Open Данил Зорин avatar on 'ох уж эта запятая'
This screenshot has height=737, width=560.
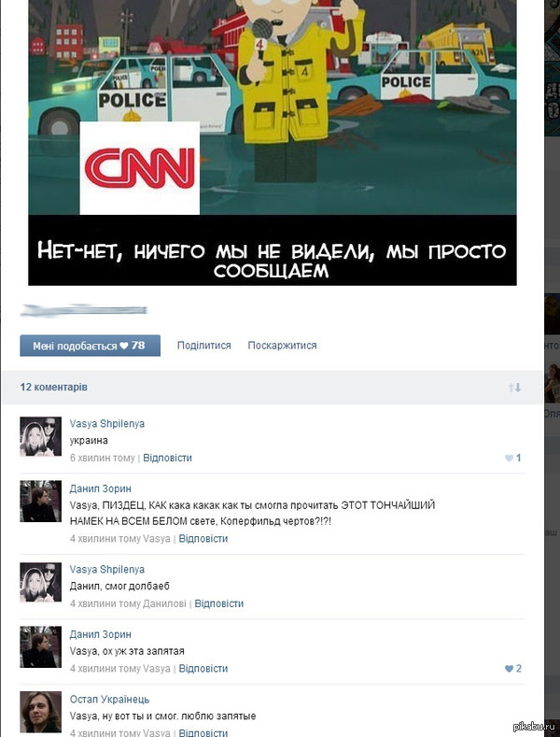(x=40, y=646)
